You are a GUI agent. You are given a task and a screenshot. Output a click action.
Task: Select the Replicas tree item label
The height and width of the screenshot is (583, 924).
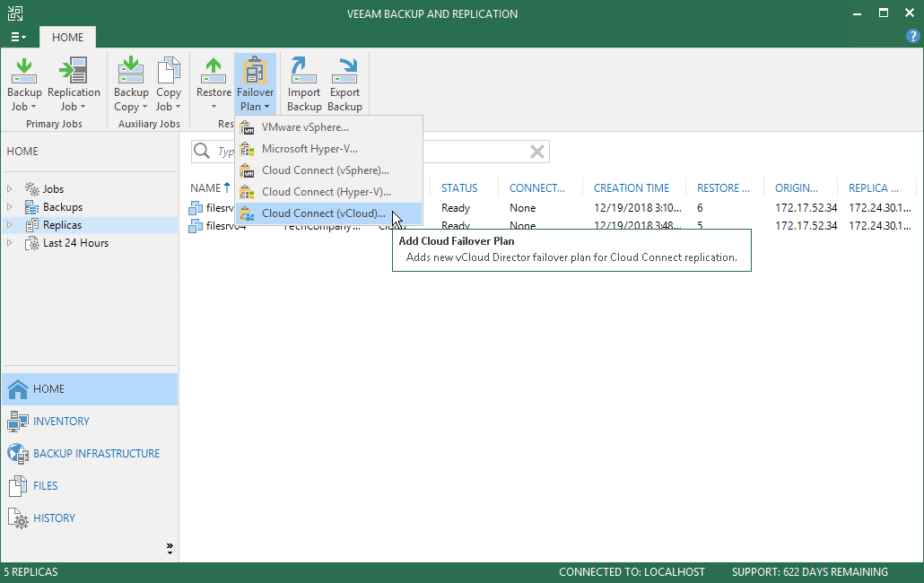tap(62, 225)
